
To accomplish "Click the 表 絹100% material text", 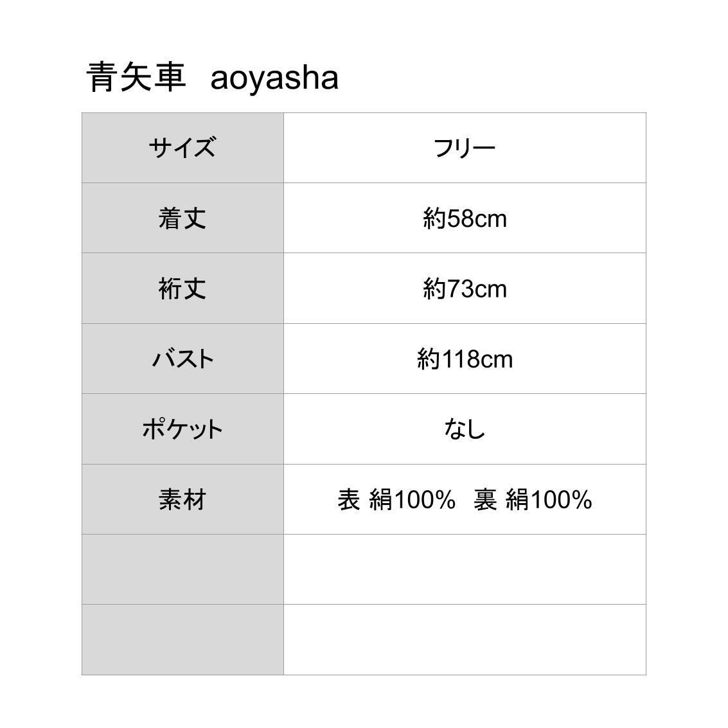I will [x=396, y=499].
